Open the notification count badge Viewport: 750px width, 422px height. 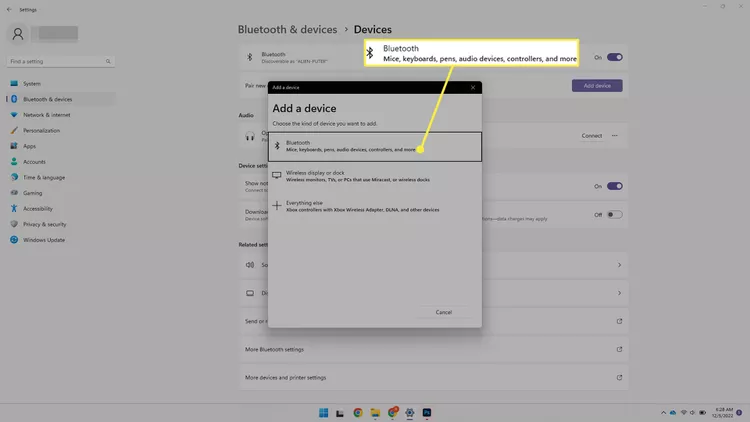(x=739, y=412)
